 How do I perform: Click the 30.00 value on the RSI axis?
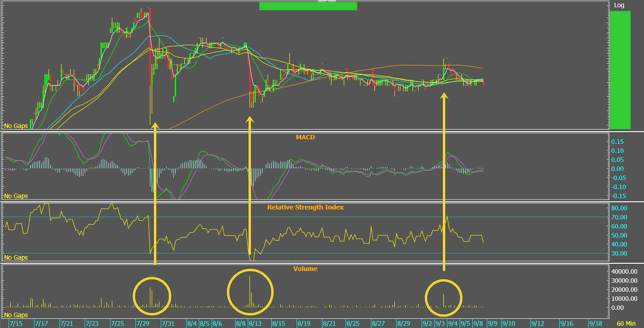[619, 253]
